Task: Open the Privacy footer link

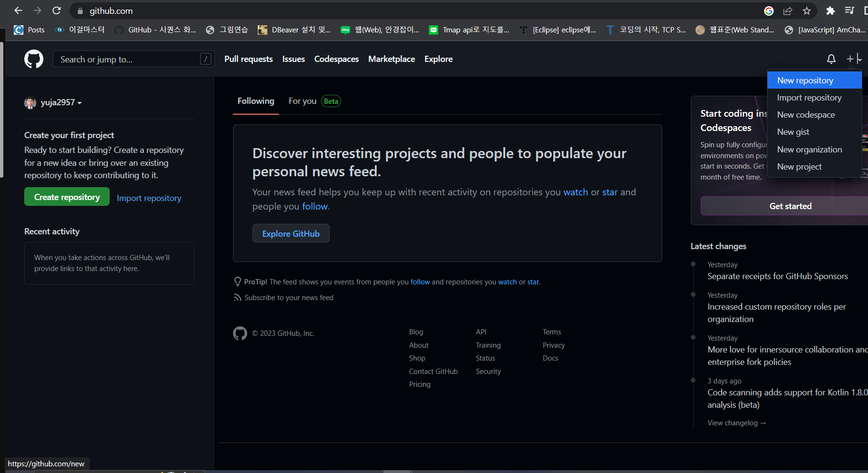Action: tap(554, 345)
